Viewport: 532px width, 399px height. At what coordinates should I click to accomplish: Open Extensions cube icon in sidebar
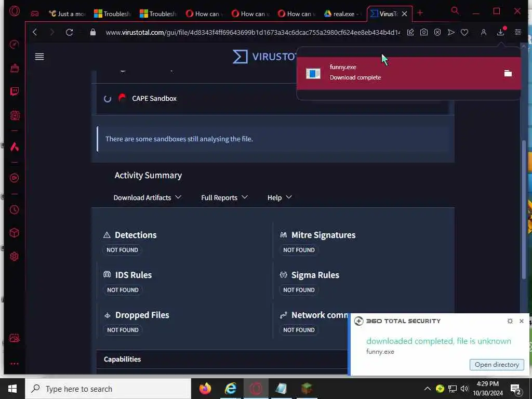click(x=14, y=233)
